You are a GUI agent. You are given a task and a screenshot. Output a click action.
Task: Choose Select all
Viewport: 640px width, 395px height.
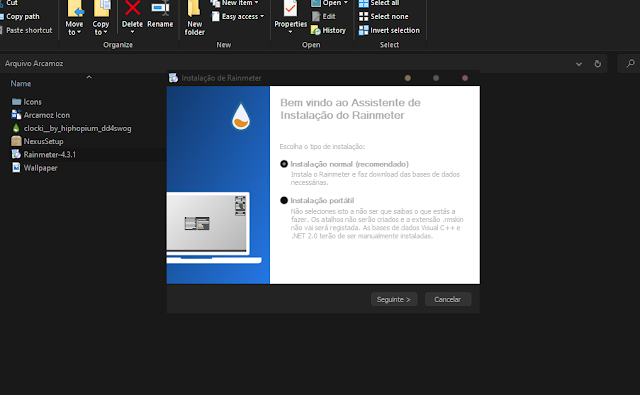coord(379,3)
